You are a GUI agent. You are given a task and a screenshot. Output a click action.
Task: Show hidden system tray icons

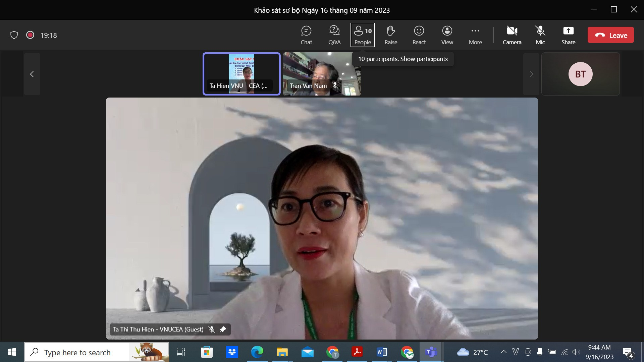pos(503,352)
